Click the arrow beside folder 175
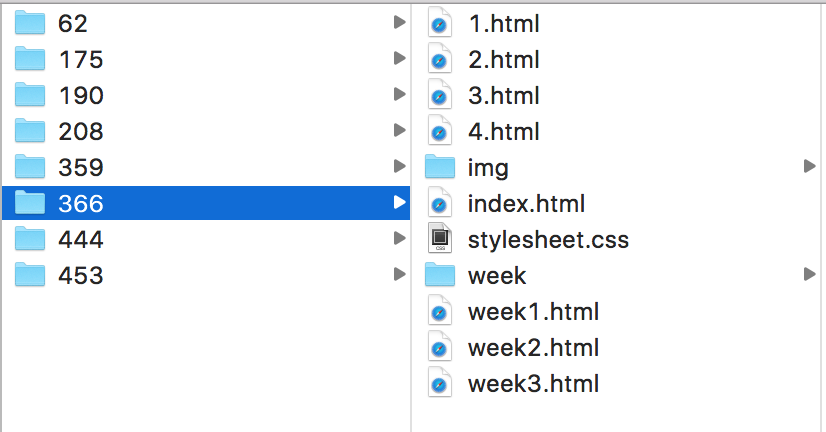 pos(400,59)
